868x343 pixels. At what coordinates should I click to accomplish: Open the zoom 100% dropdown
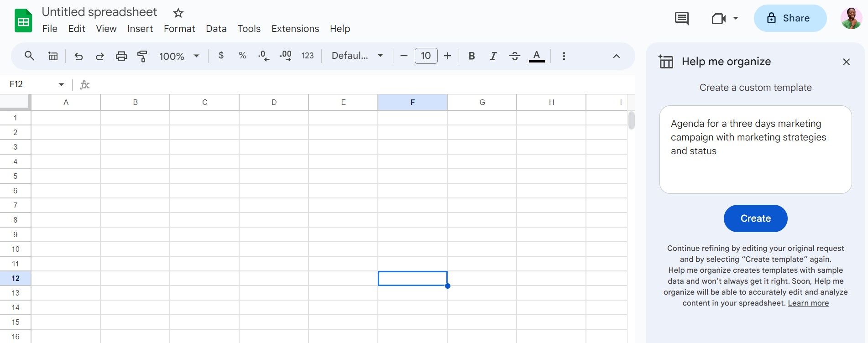click(x=179, y=56)
